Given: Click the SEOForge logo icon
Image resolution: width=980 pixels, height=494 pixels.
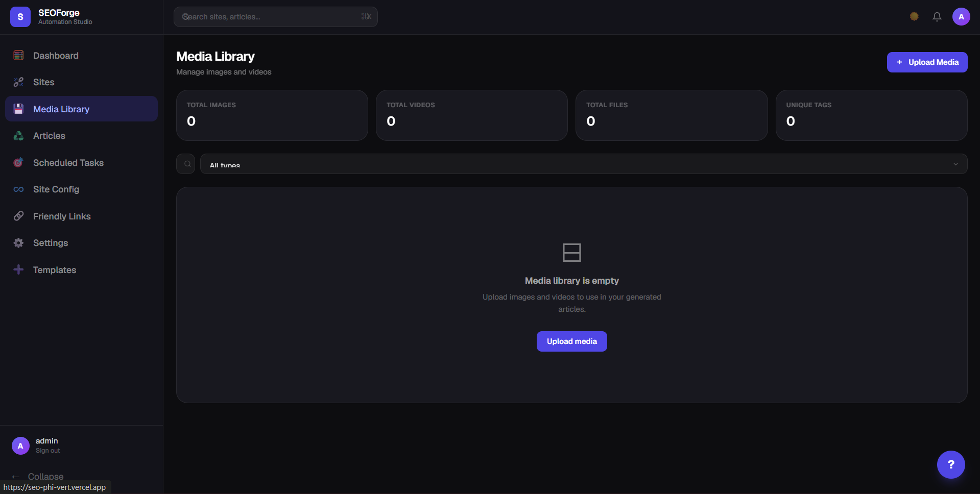Looking at the screenshot, I should point(20,17).
